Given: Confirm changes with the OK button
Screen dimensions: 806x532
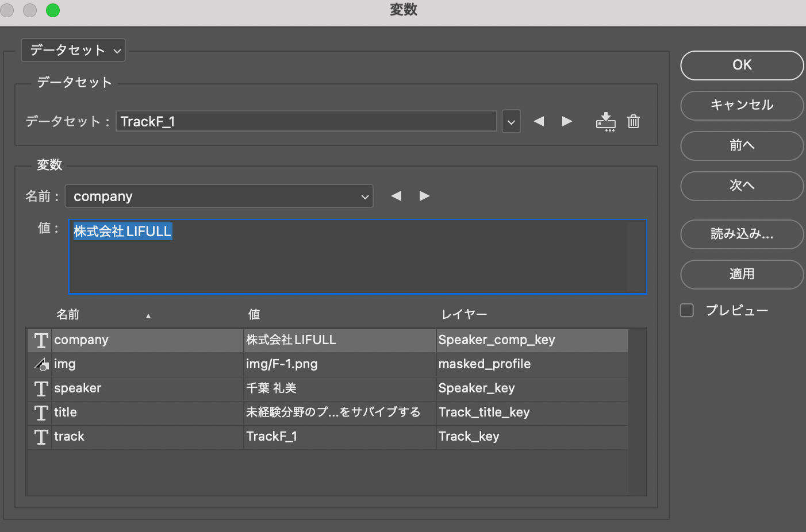Looking at the screenshot, I should coord(742,65).
